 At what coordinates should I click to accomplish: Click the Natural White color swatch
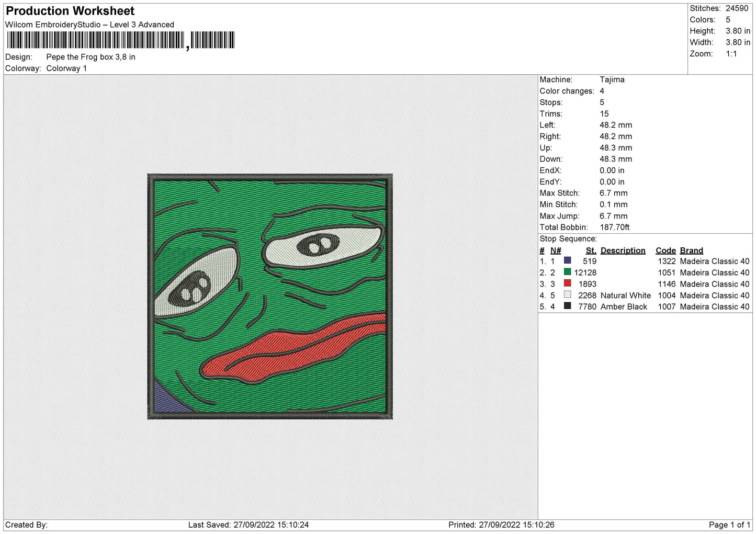tap(567, 295)
